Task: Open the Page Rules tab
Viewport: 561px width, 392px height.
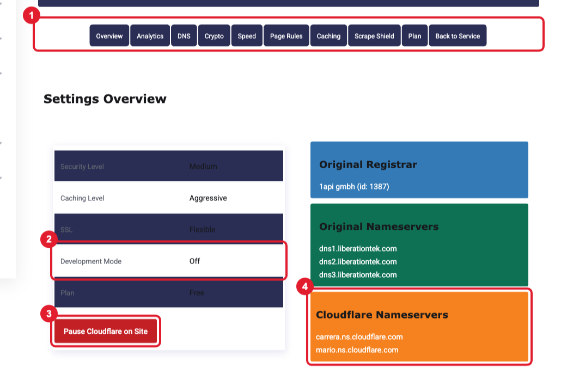Action: pos(286,36)
